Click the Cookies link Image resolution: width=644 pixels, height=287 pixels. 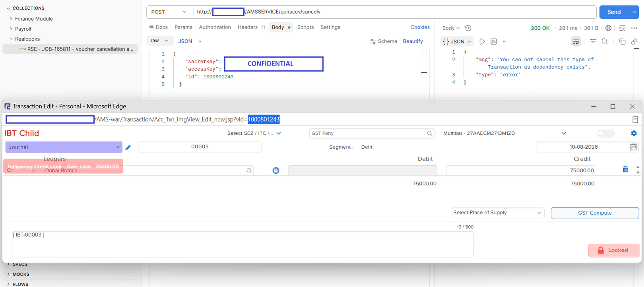tap(420, 27)
